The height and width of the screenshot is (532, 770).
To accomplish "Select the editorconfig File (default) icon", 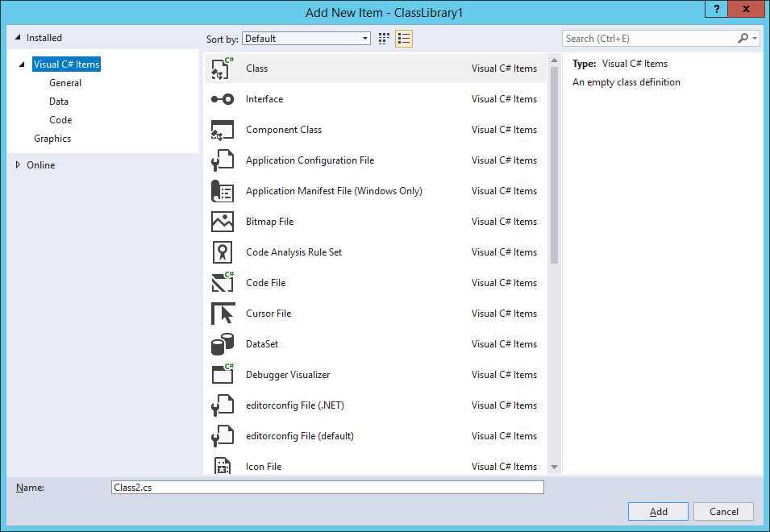I will pos(223,436).
